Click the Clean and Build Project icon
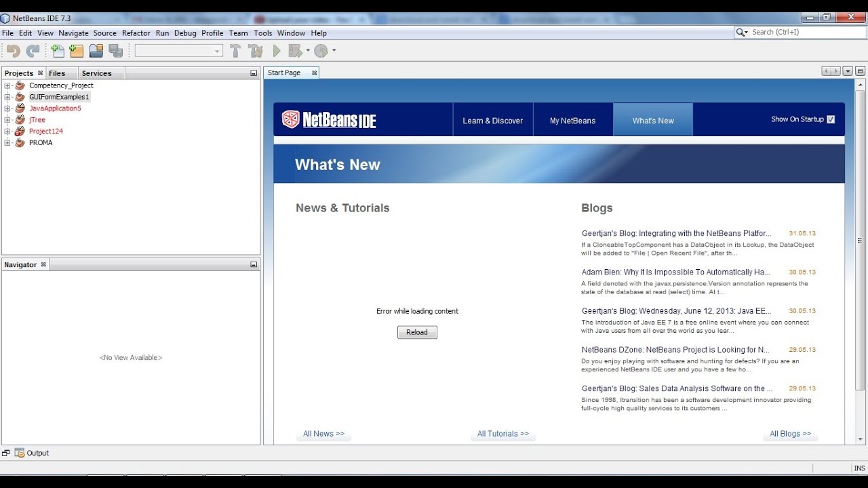Screen dimensions: 868x488 (256, 51)
